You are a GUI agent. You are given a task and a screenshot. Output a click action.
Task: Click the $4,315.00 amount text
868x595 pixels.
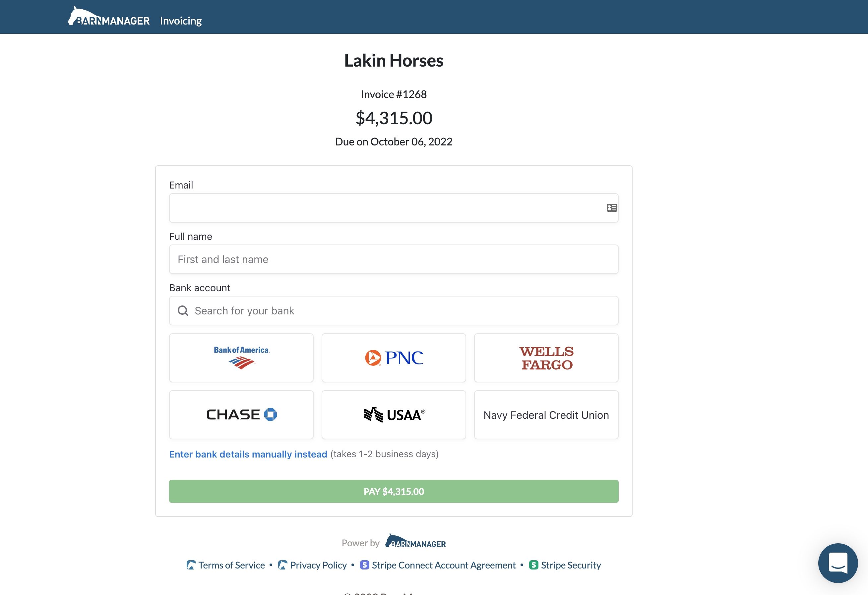point(394,118)
